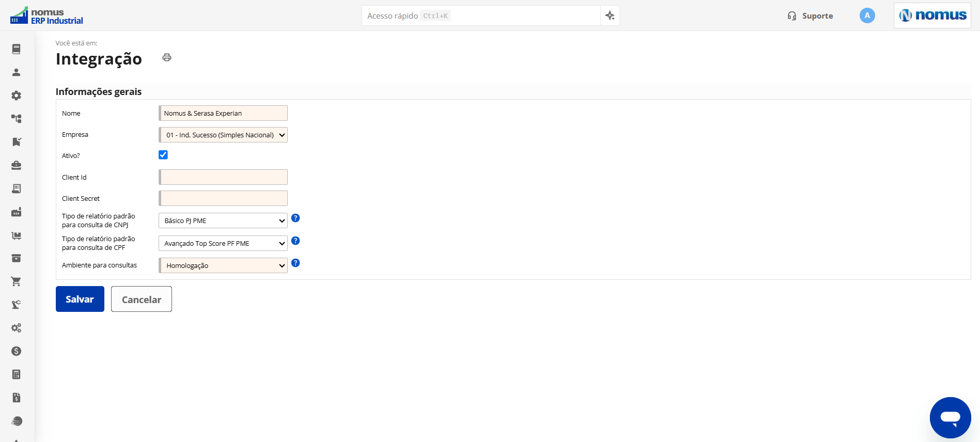Image resolution: width=980 pixels, height=442 pixels.
Task: Open the calculator sidebar icon
Action: pos(17,374)
